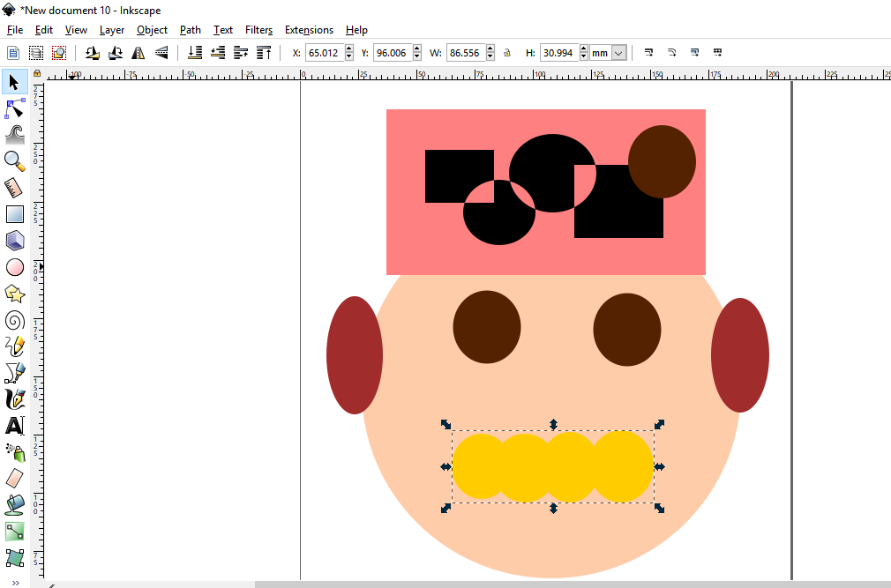Open the View menu

click(x=76, y=30)
